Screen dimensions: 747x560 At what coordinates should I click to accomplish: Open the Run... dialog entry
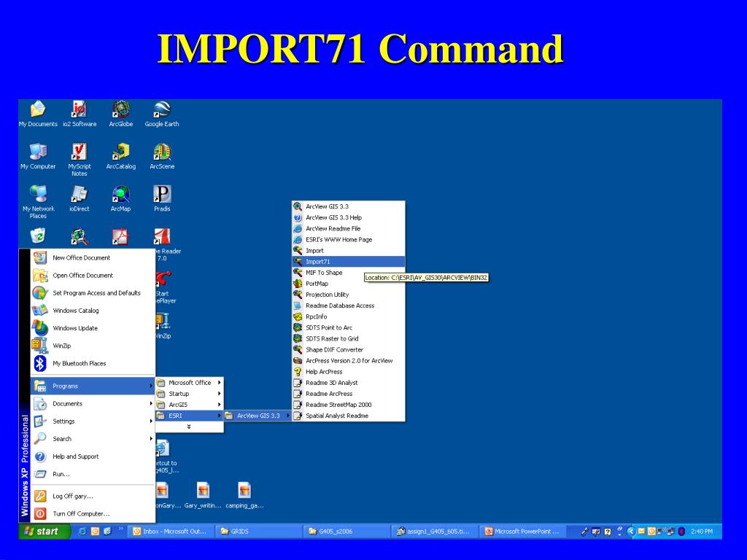coord(93,474)
